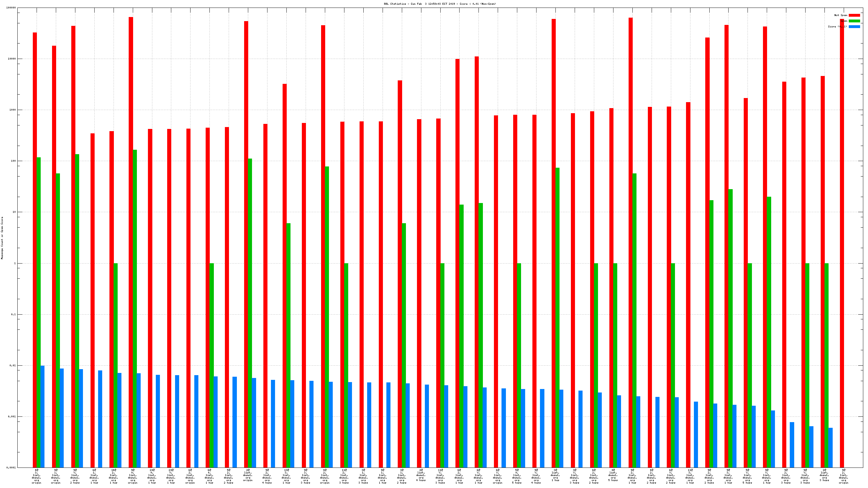Click the first '4@ 3.list.dnswl.org origin' x-axis label
Viewport: 868px width, 488px height.
(x=36, y=476)
